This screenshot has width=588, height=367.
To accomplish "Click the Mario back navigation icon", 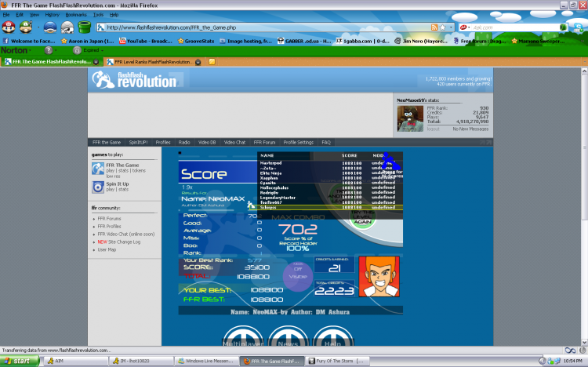I will [x=9, y=27].
